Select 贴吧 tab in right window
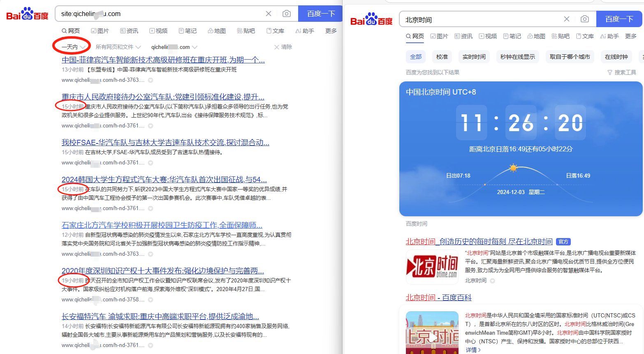The image size is (644, 354). click(561, 36)
